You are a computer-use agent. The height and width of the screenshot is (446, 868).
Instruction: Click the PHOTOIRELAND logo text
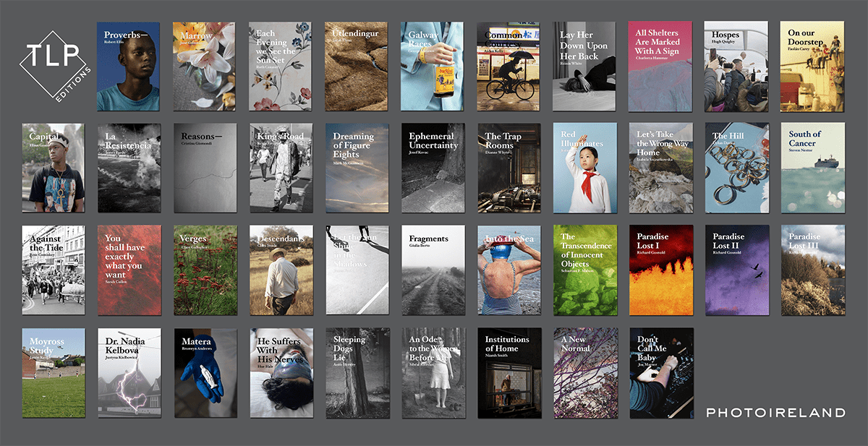pos(776,413)
